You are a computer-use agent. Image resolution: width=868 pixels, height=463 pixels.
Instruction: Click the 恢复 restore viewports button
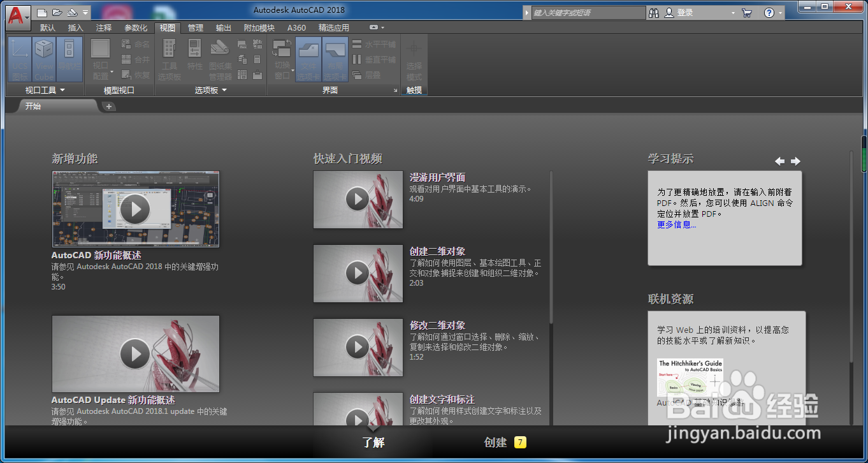[135, 75]
